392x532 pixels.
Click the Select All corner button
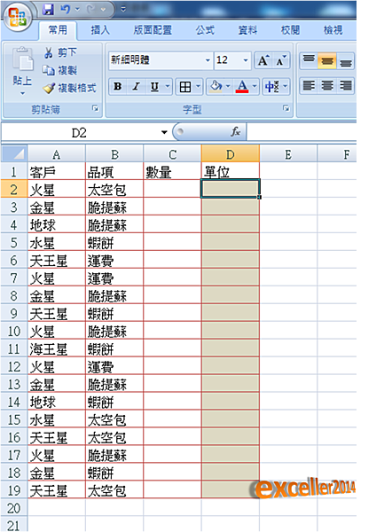pyautogui.click(x=14, y=154)
